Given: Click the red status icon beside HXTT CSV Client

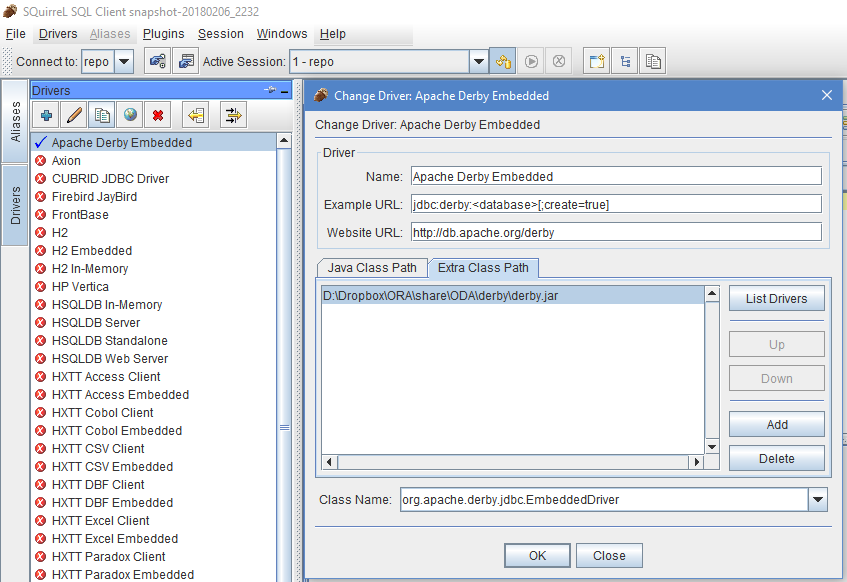Looking at the screenshot, I should (41, 449).
